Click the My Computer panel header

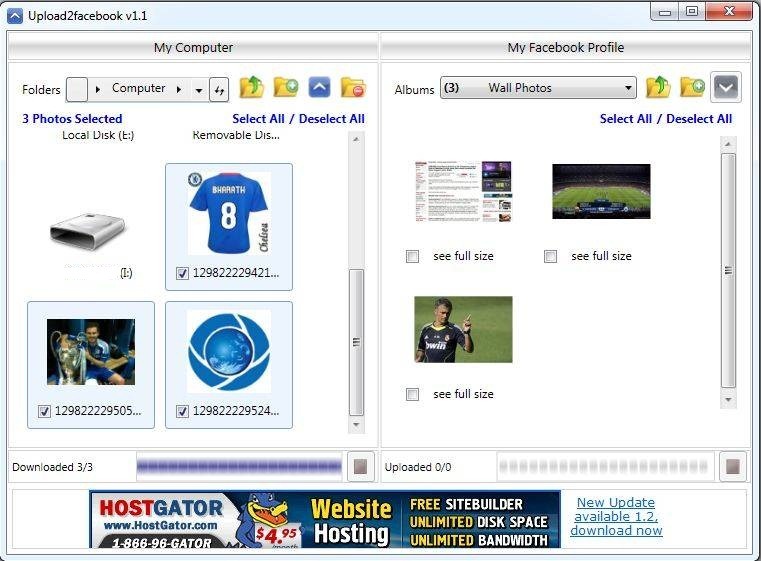point(193,48)
